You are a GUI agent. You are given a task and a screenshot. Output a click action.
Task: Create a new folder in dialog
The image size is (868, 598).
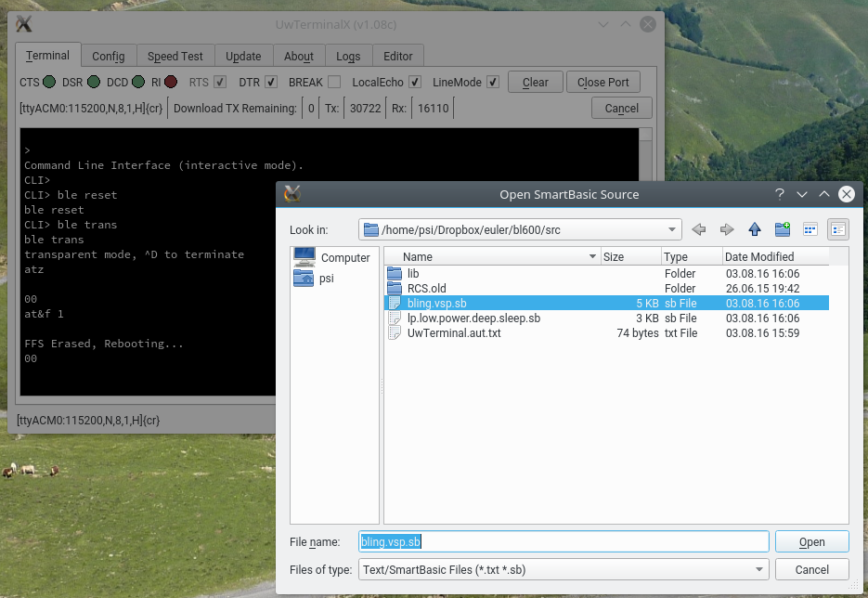click(783, 229)
